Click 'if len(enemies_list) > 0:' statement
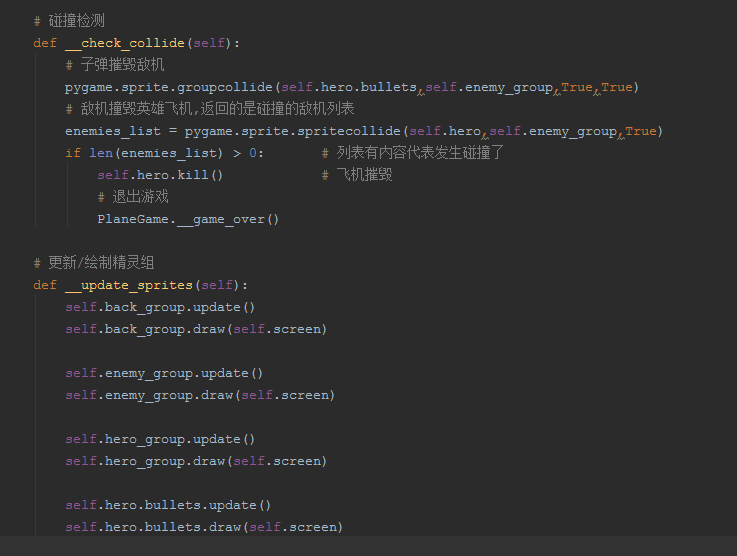 [165, 153]
